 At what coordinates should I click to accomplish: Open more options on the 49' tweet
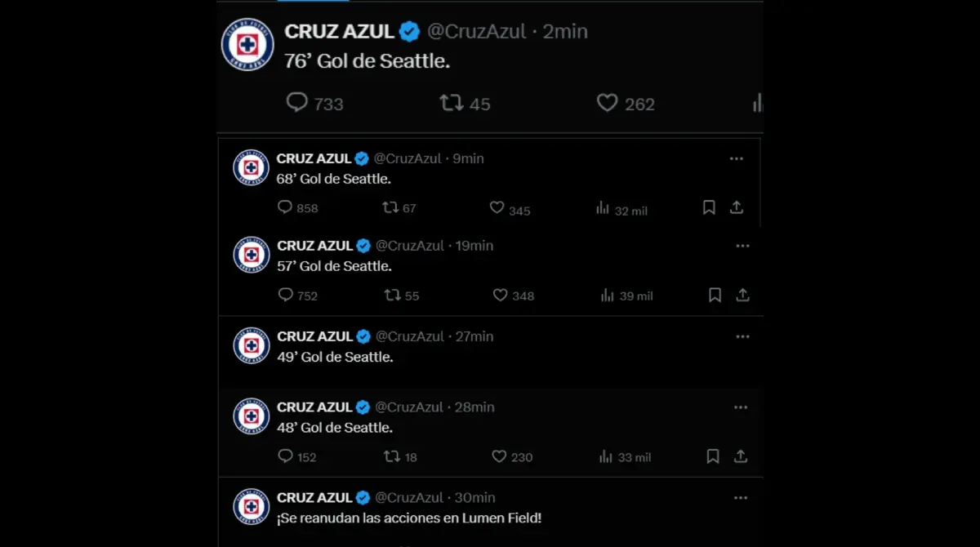(742, 336)
